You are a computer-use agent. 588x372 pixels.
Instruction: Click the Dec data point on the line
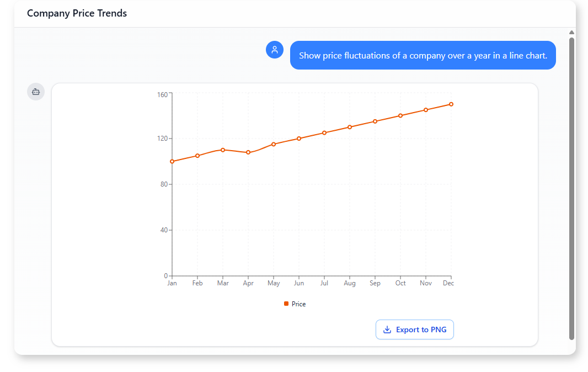(451, 104)
